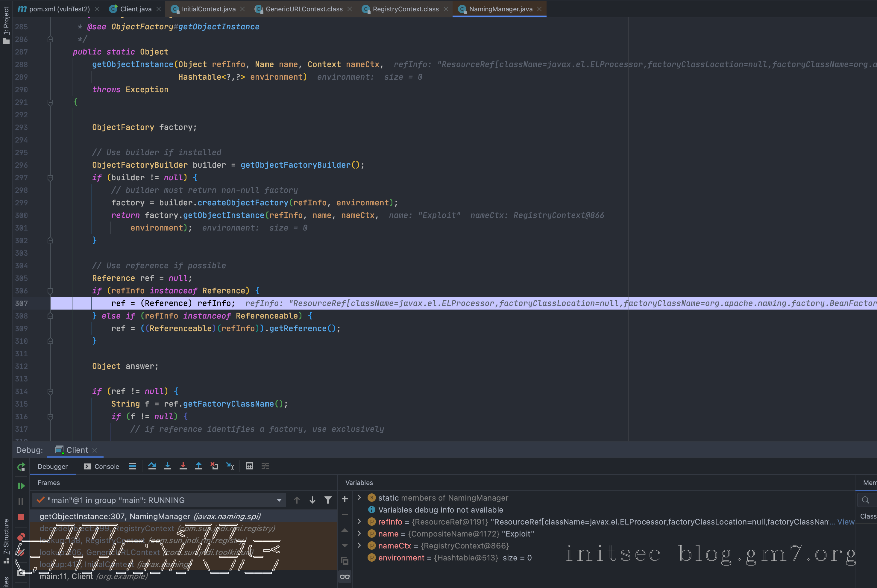This screenshot has width=877, height=588.
Task: Click the Step Into icon
Action: [168, 466]
